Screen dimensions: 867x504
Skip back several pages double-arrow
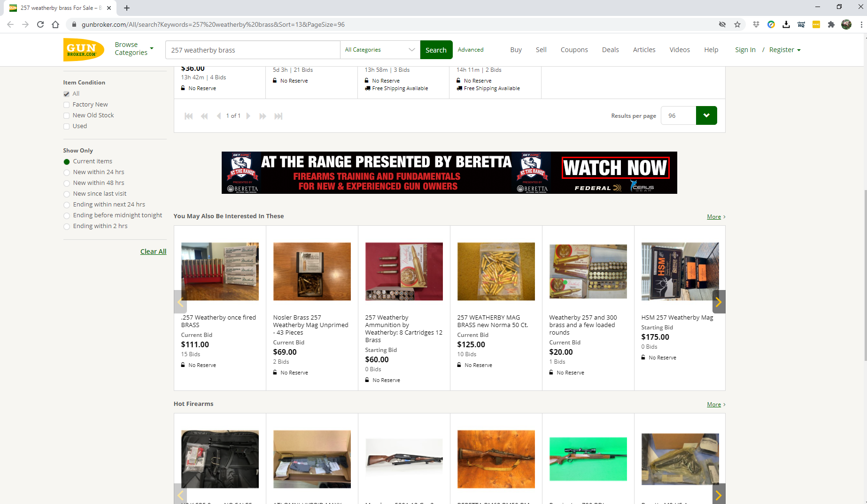pyautogui.click(x=204, y=116)
